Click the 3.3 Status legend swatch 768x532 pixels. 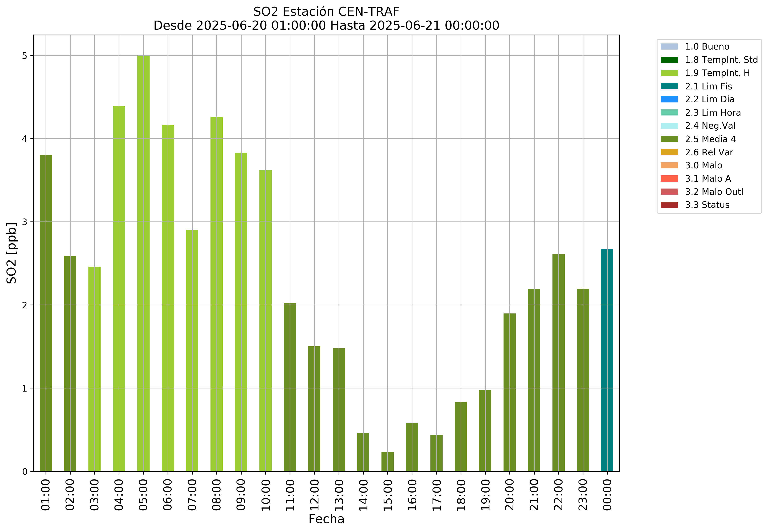coord(669,205)
